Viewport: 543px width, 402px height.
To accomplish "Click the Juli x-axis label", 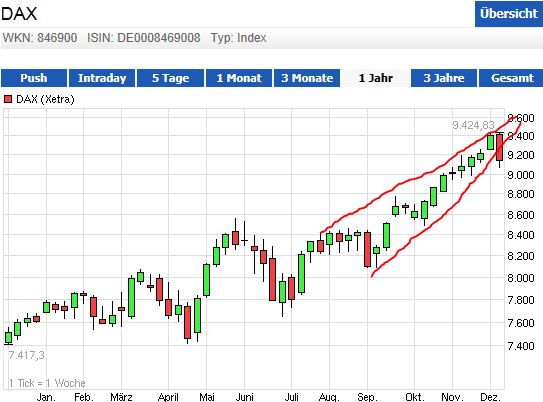I will pyautogui.click(x=292, y=397).
